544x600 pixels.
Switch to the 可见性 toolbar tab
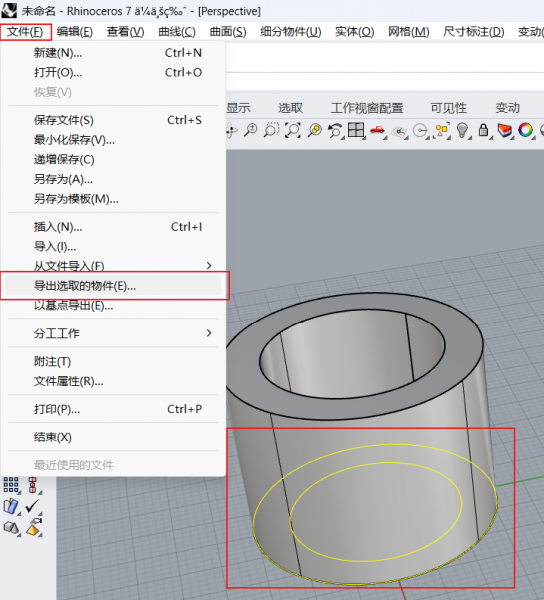[x=449, y=108]
